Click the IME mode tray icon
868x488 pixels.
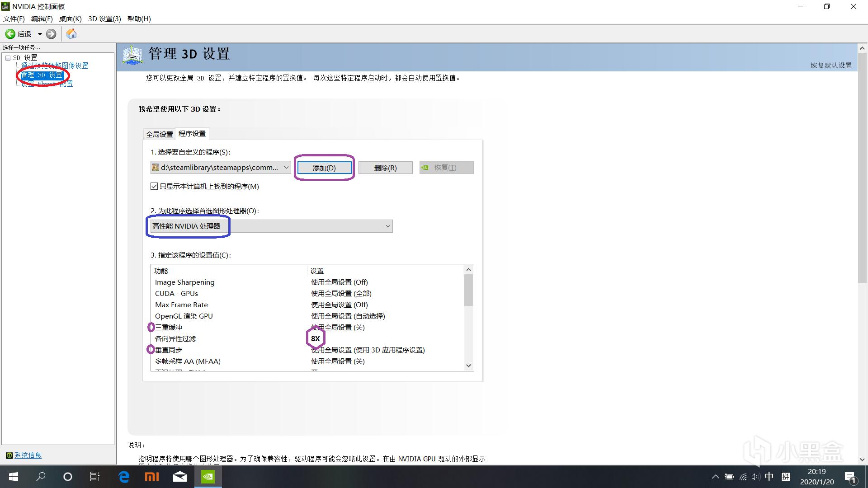[x=786, y=477]
